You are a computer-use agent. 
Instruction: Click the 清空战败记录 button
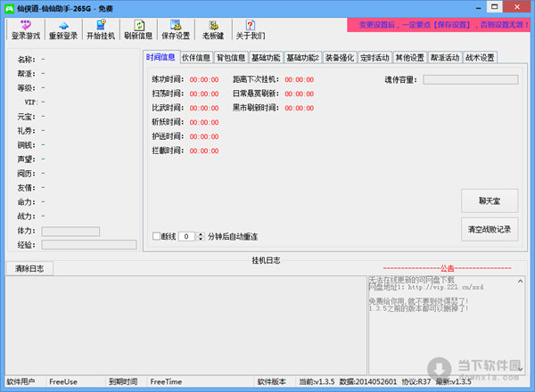click(x=490, y=229)
